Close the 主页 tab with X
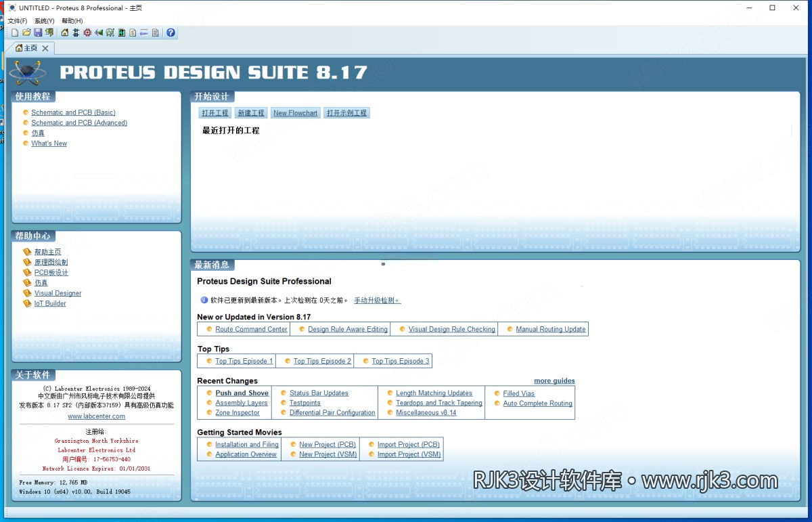 point(45,48)
